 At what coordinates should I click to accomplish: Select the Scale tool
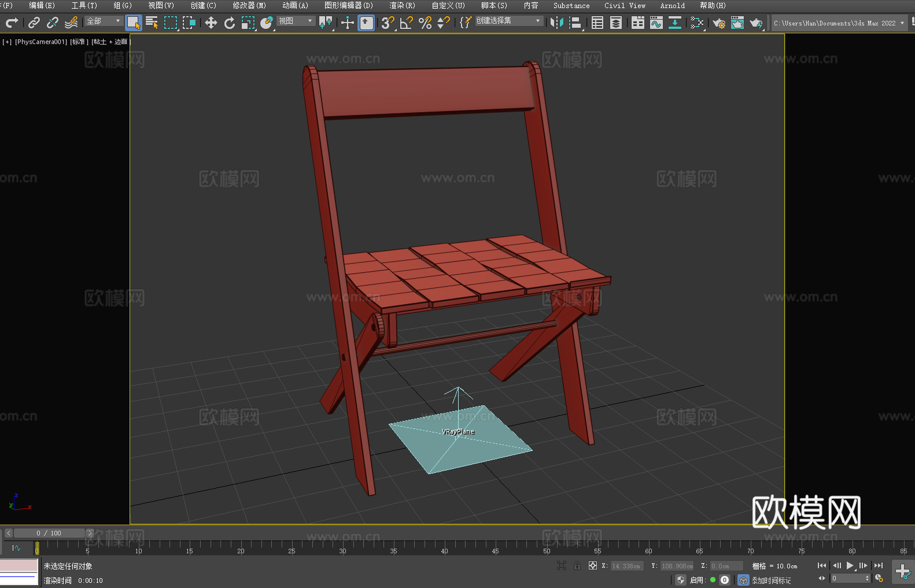(248, 23)
